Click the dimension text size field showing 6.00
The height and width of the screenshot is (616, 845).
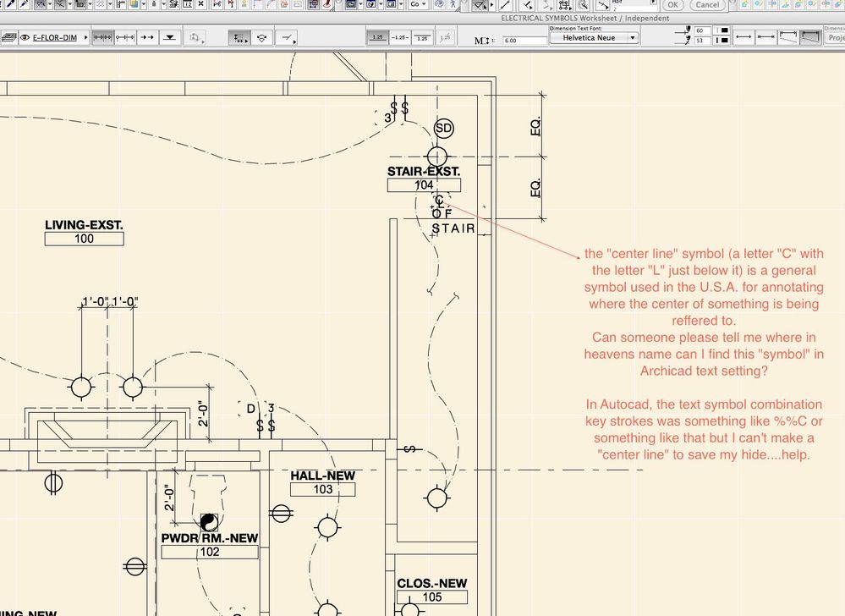pyautogui.click(x=524, y=39)
